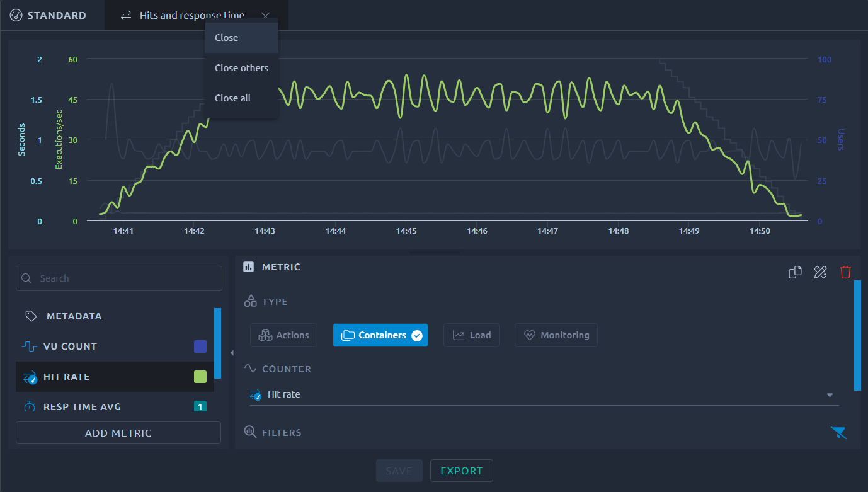Select the HIT RATE metric row
Screen dimensions: 868x492
115,377
